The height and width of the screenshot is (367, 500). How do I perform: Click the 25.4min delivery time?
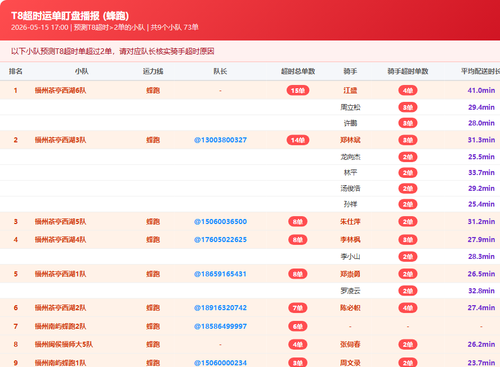481,204
